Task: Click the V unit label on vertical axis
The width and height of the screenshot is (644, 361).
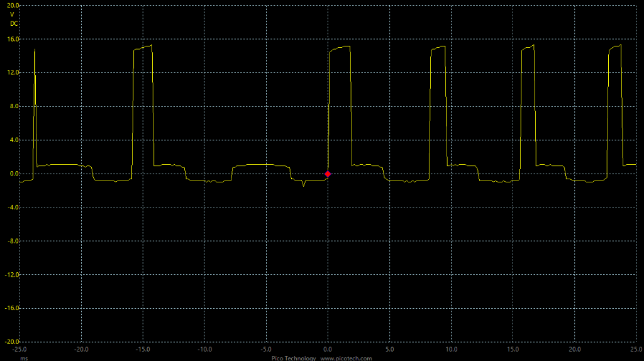Action: click(13, 14)
